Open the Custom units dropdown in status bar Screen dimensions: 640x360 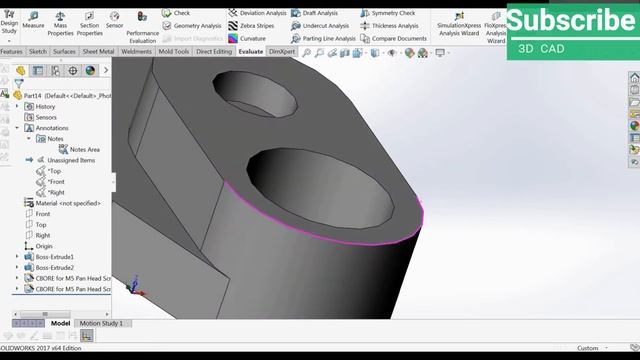click(x=606, y=348)
